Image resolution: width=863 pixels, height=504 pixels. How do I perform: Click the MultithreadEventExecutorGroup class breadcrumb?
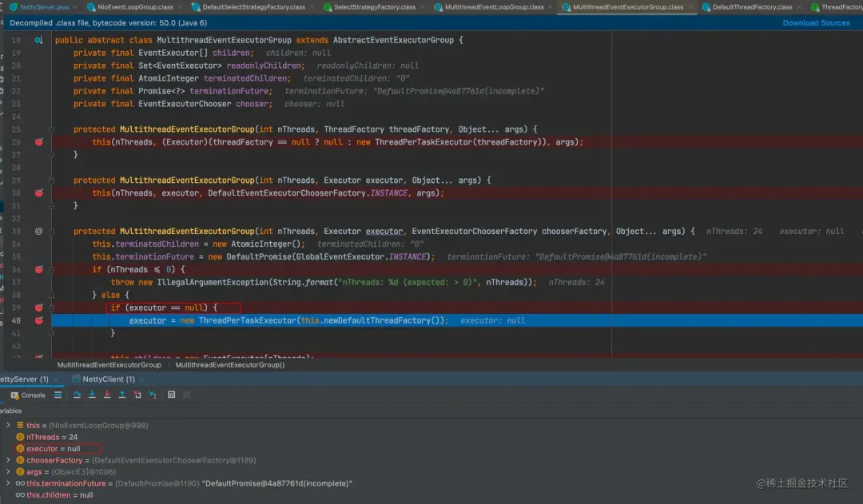[x=109, y=365]
